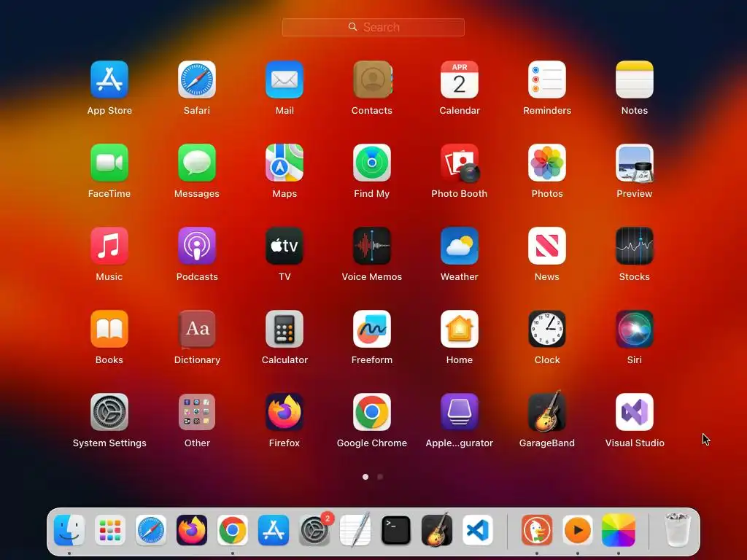Screen dimensions: 747x560
Task: Open the Notes app
Action: [x=635, y=79]
